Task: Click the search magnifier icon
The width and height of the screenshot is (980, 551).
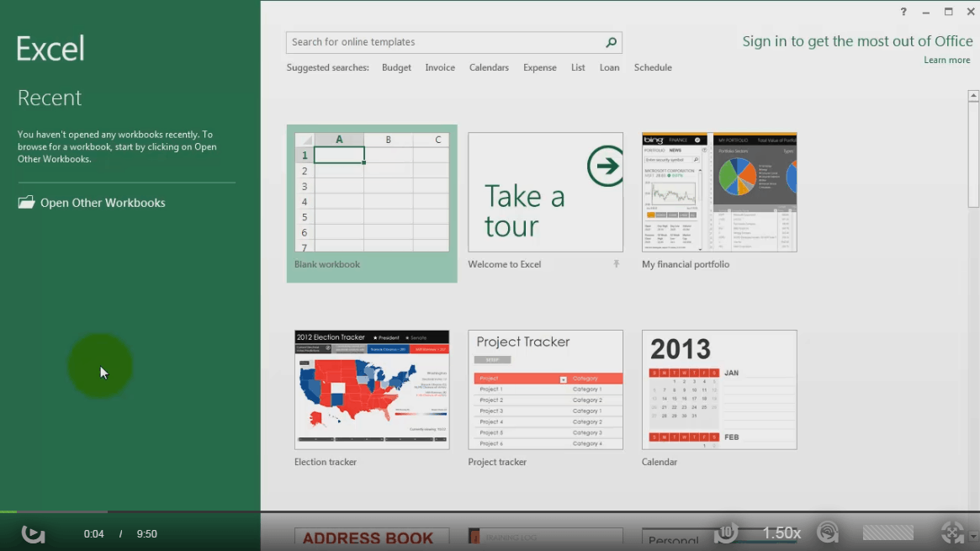Action: click(611, 42)
